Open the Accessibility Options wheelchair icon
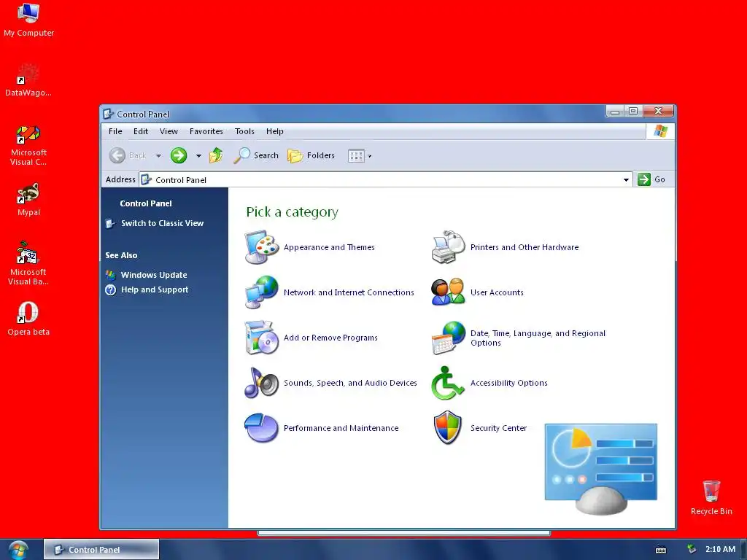Image resolution: width=747 pixels, height=560 pixels. pyautogui.click(x=449, y=383)
